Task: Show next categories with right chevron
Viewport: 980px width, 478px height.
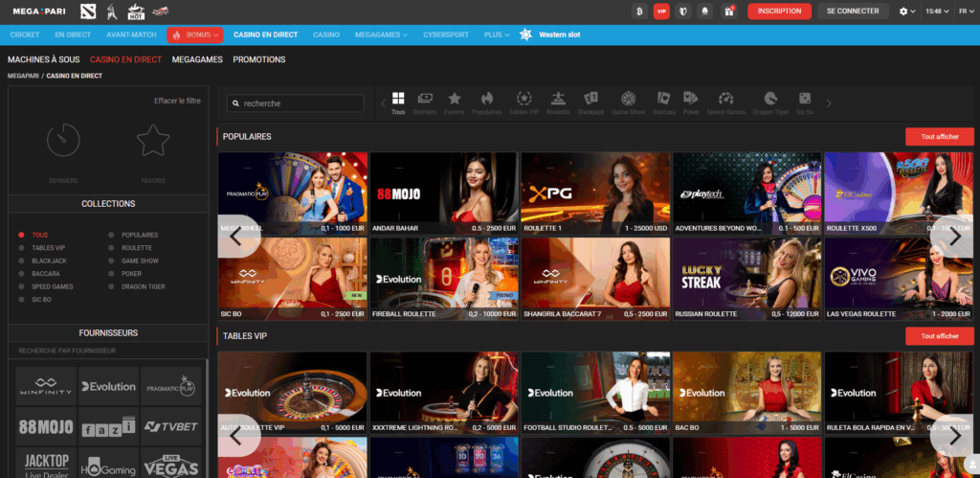Action: pyautogui.click(x=829, y=103)
